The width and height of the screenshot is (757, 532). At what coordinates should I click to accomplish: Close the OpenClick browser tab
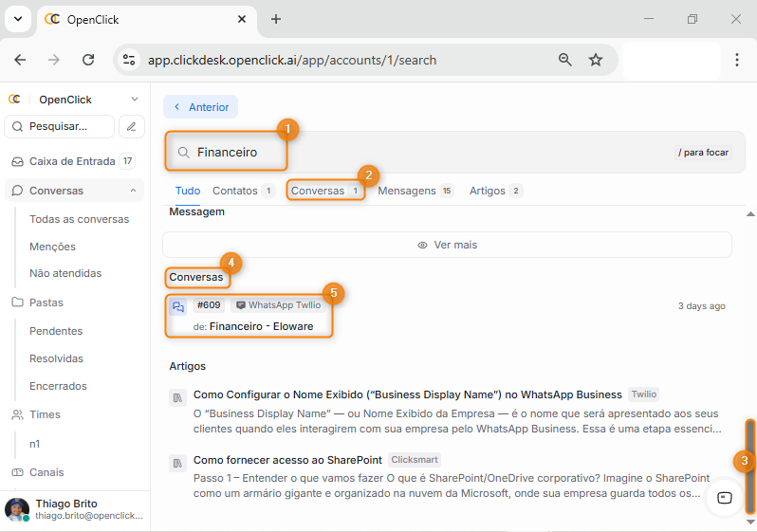(x=242, y=19)
